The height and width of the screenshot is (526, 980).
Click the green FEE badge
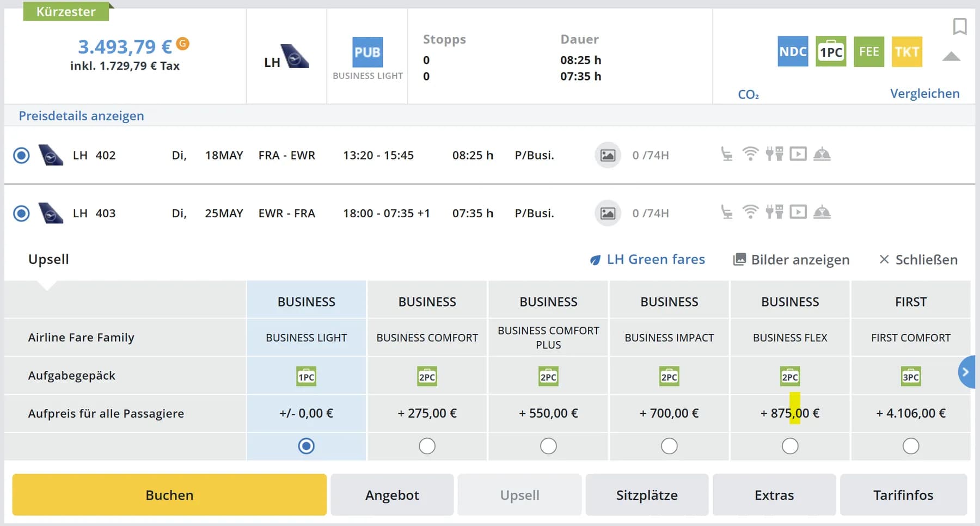(x=869, y=52)
